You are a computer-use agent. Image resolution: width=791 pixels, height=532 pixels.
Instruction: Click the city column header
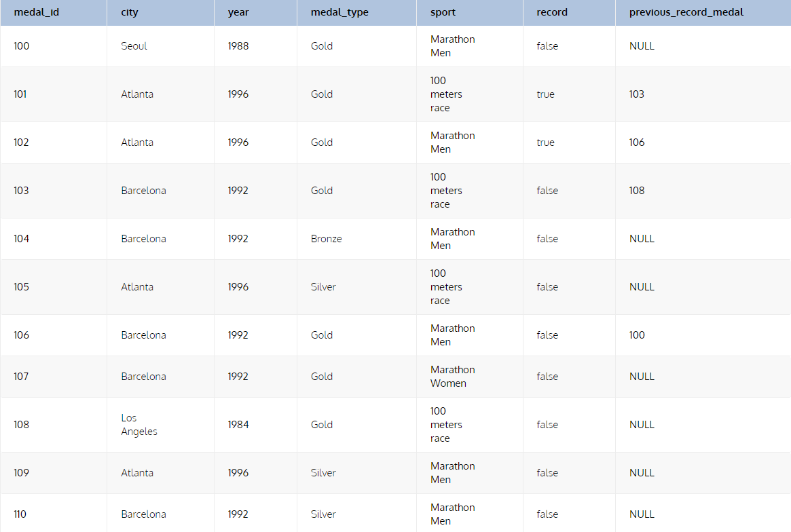pyautogui.click(x=130, y=12)
